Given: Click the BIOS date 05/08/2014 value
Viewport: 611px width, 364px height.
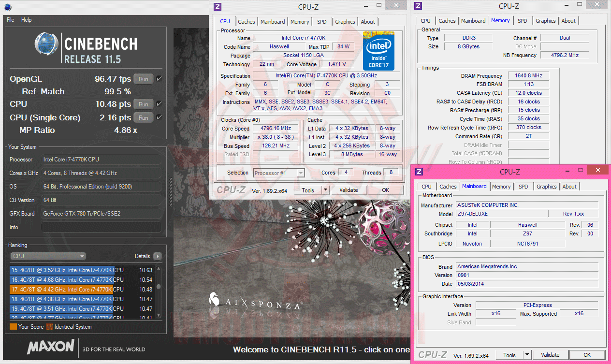Looking at the screenshot, I should pyautogui.click(x=527, y=284).
